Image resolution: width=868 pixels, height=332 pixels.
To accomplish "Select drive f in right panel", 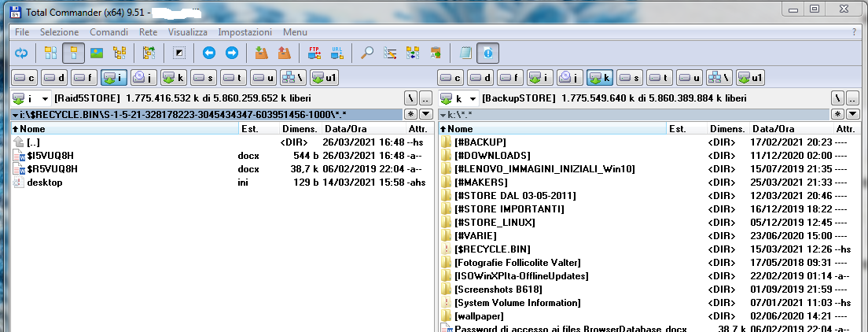I will click(510, 78).
